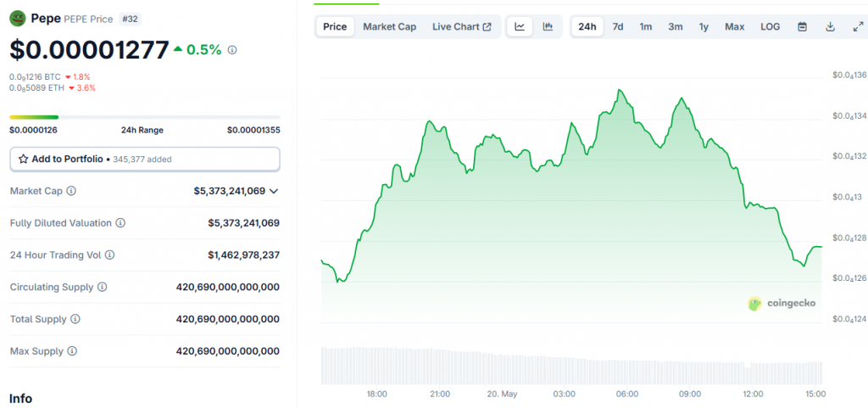Select the 7d time range
This screenshot has height=409, width=868.
tap(618, 26)
